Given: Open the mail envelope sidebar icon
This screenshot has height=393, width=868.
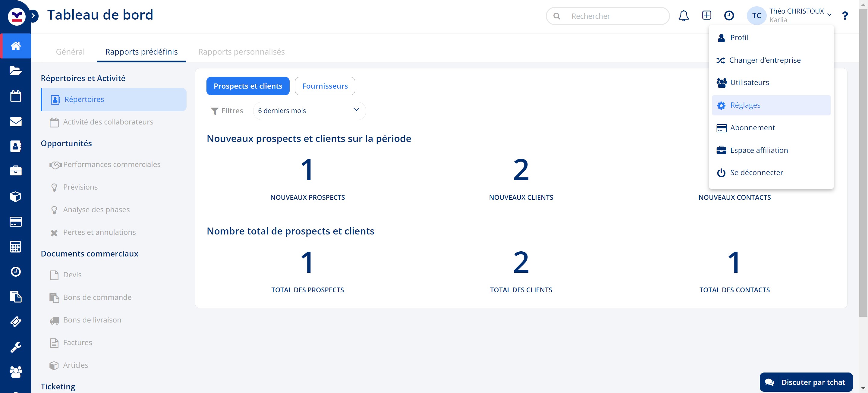Looking at the screenshot, I should click(x=15, y=121).
